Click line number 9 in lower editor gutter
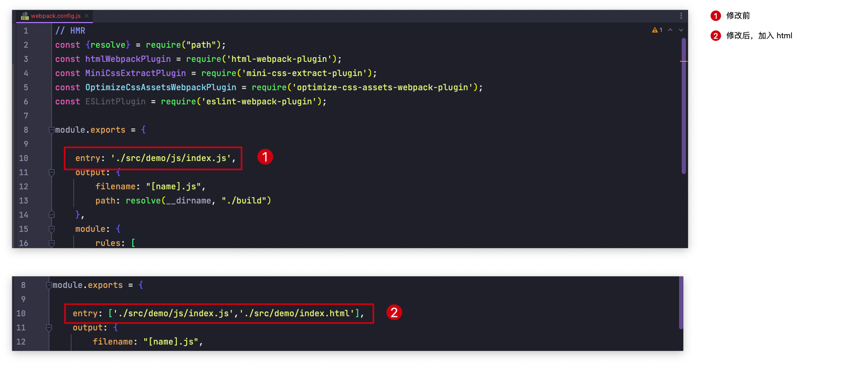This screenshot has width=868, height=365. [23, 299]
